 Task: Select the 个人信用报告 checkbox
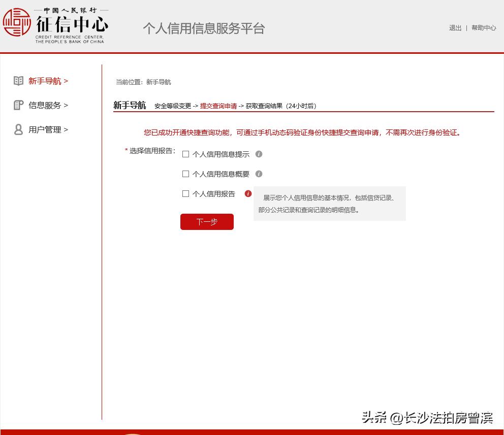tap(185, 193)
